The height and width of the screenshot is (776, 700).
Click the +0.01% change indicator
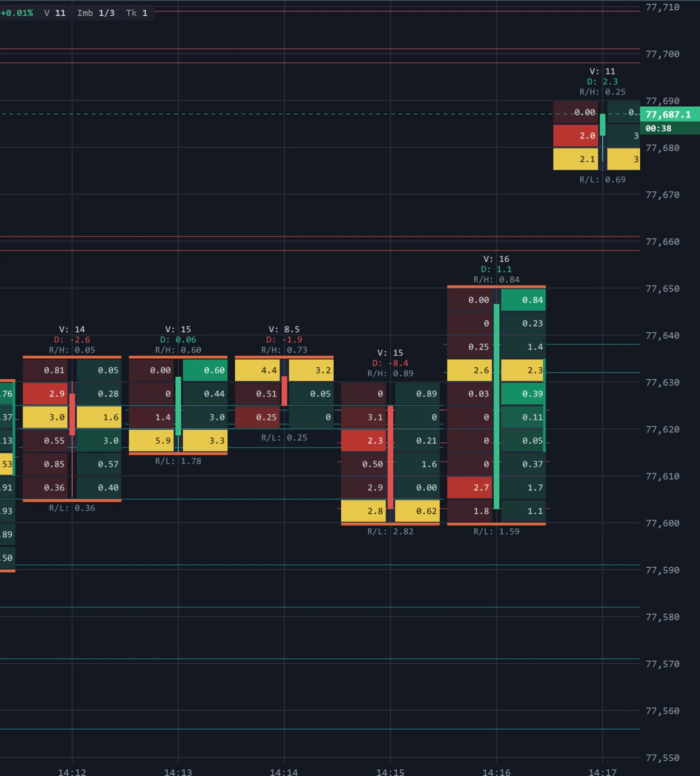tap(17, 13)
